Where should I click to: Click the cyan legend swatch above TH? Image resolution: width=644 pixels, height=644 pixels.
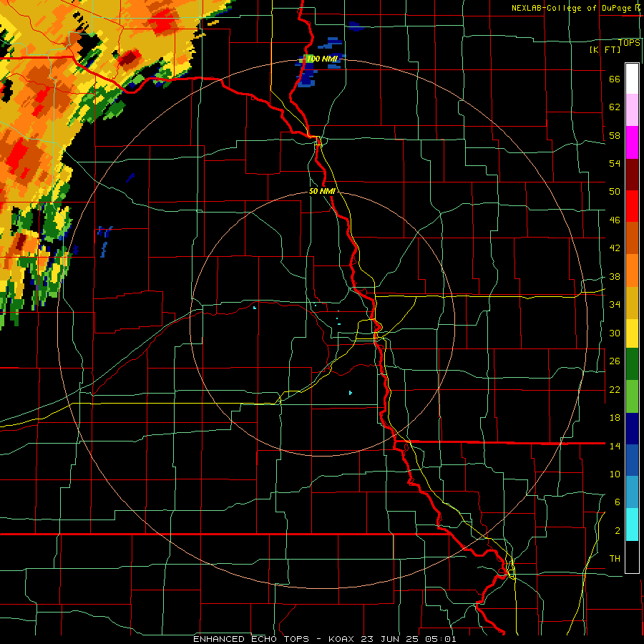(x=632, y=525)
